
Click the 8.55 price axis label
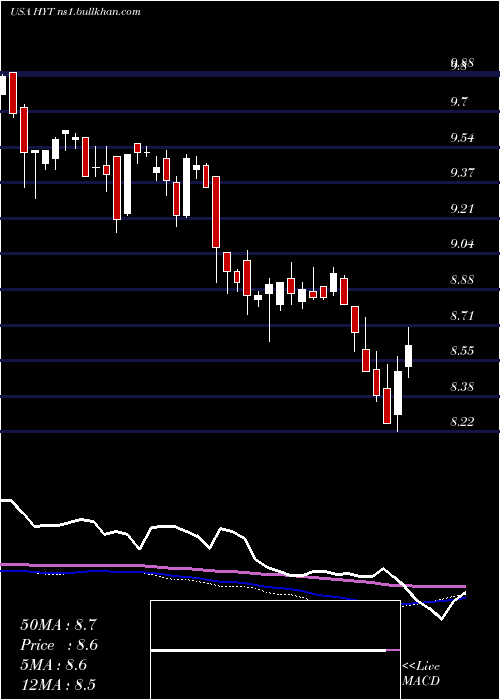coord(462,351)
